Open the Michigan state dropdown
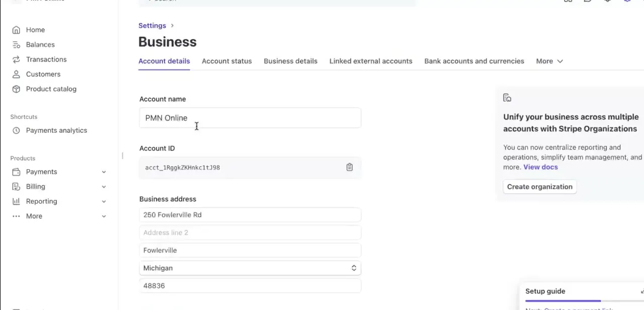644x310 pixels. click(250, 268)
